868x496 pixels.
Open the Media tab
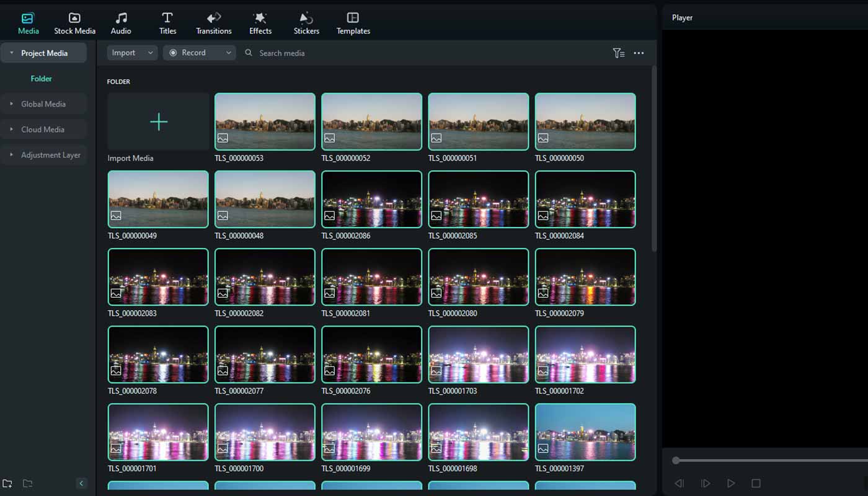(28, 24)
